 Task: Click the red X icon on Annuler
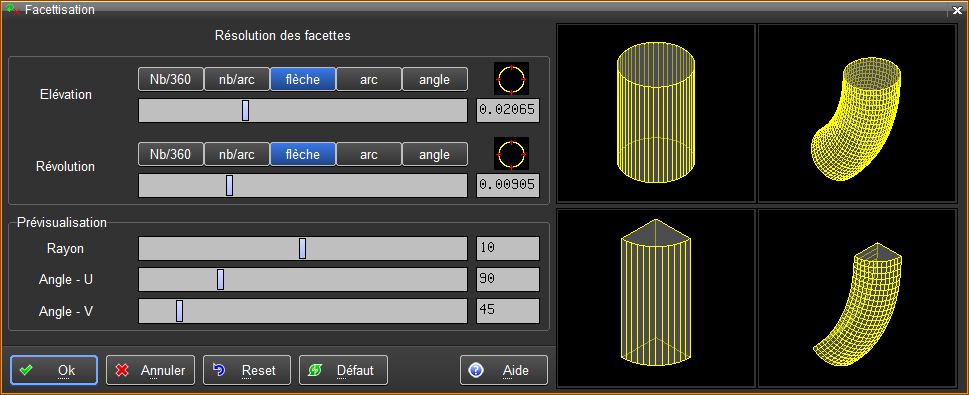(122, 370)
